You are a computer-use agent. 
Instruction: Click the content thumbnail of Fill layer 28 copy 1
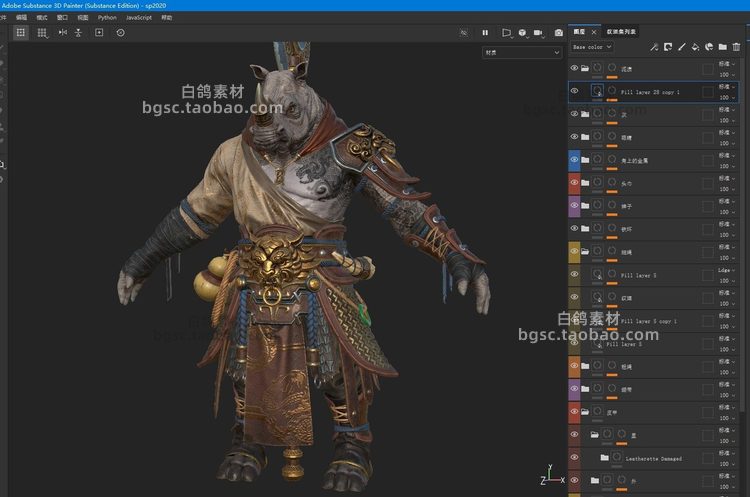(x=597, y=91)
